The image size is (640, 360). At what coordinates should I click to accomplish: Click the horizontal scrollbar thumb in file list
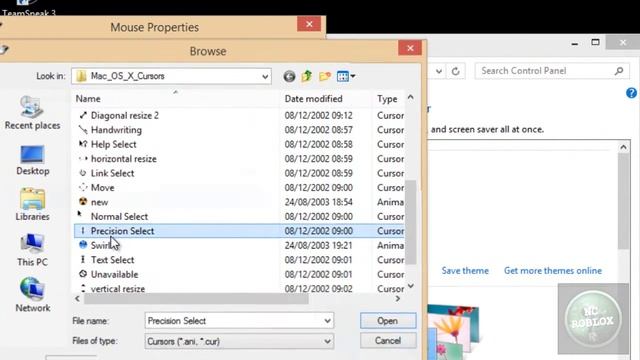196,299
